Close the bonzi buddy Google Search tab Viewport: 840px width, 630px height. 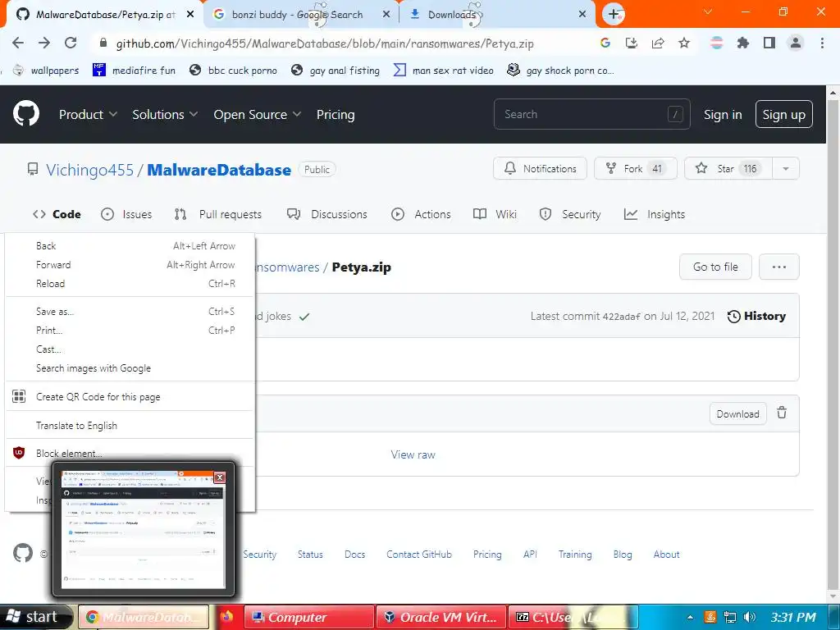386,15
